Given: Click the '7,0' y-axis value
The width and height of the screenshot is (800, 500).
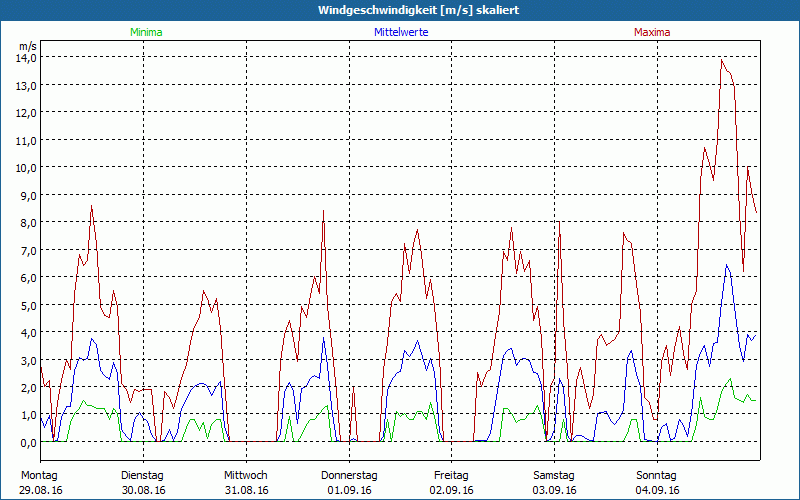Looking at the screenshot, I should coord(30,251).
